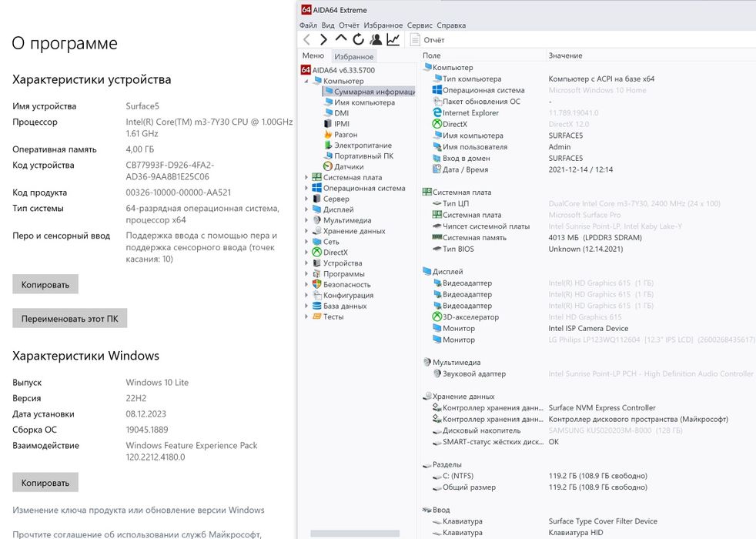Viewport: 756px width, 539px height.
Task: Select Суммарная информация tree item
Action: [370, 91]
